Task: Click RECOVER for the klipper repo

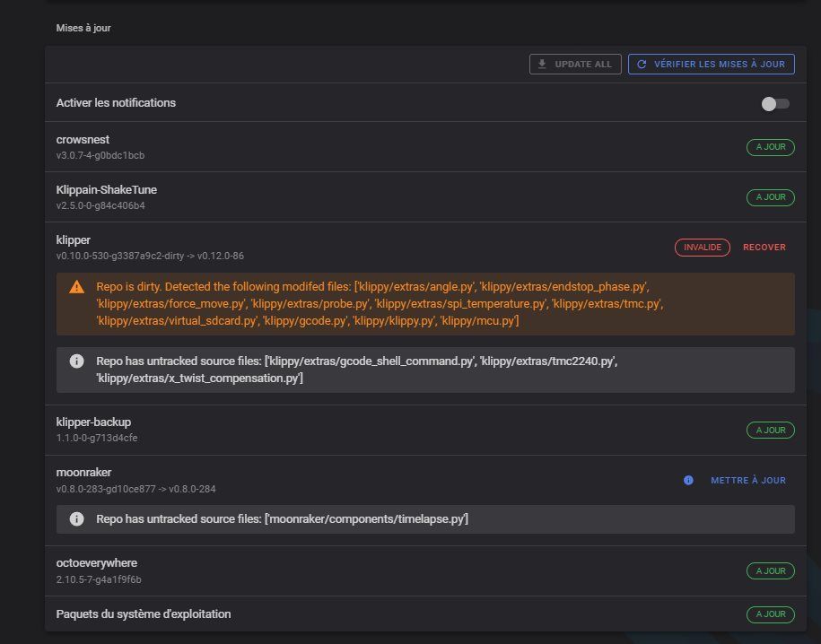Action: (764, 248)
